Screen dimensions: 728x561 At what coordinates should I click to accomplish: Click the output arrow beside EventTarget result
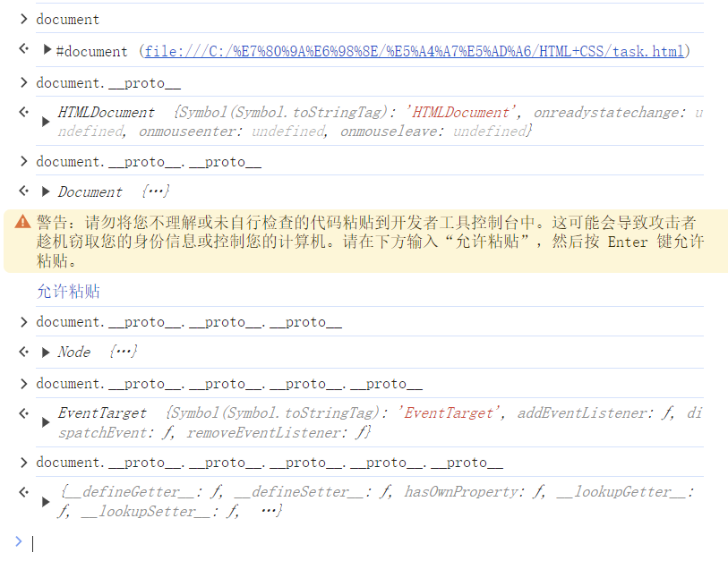[23, 412]
